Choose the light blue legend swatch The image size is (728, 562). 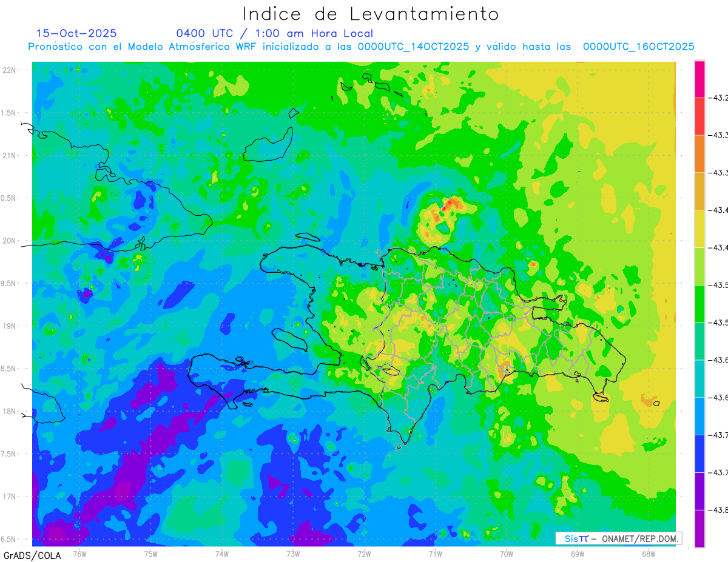click(699, 416)
